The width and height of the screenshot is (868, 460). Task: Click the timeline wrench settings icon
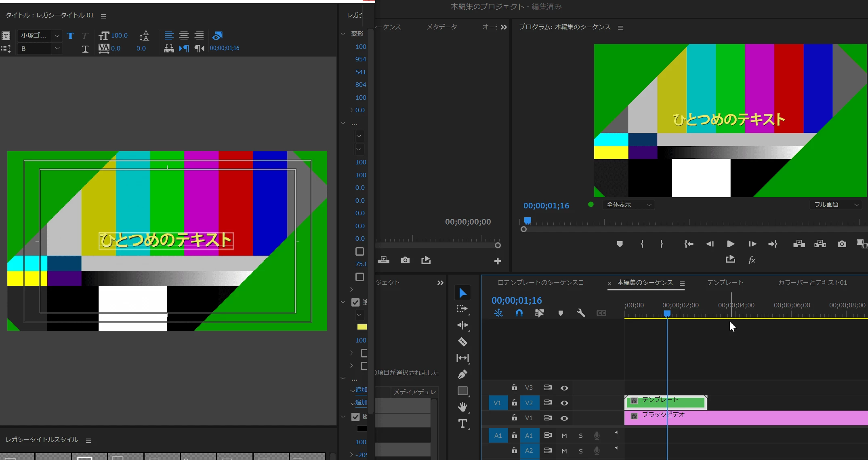coord(581,313)
